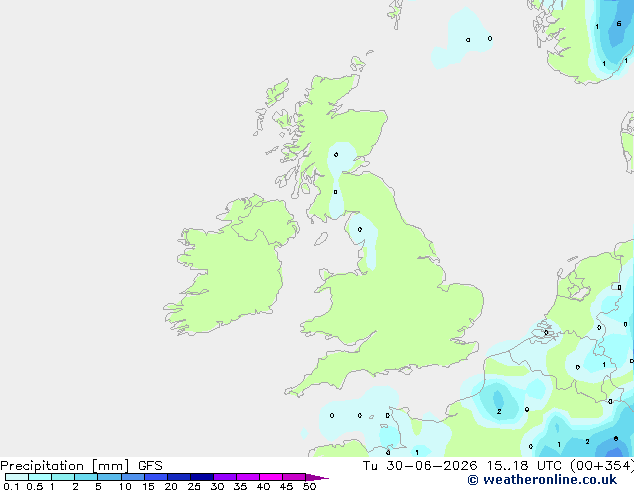Click the forecast date 'Tu 30-06-2026'

click(420, 466)
